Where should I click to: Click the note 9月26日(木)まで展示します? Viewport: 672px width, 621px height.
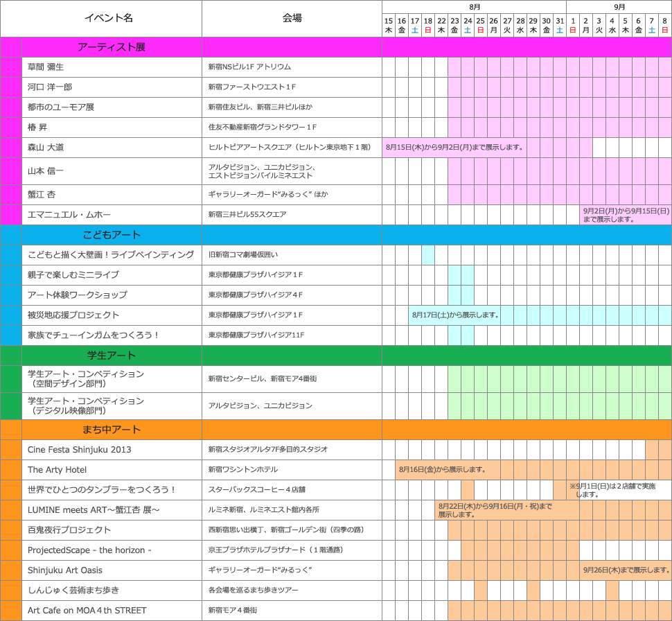tap(626, 570)
